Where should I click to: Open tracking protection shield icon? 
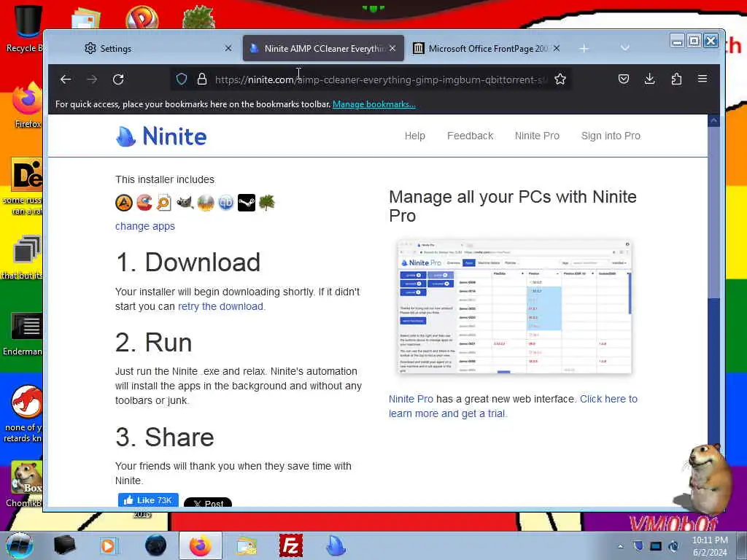182,79
